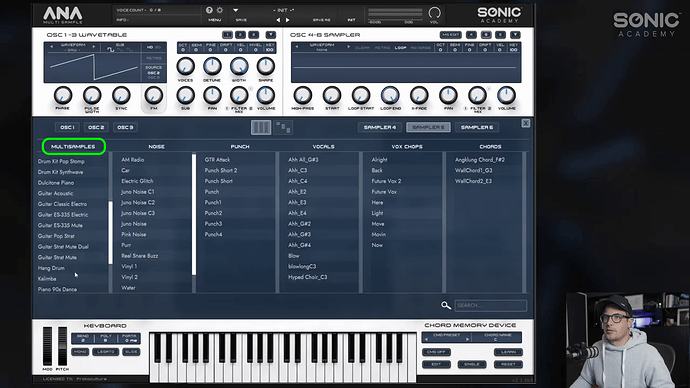Next sampler waveform arrow
This screenshot has width=690, height=388.
(x=349, y=46)
